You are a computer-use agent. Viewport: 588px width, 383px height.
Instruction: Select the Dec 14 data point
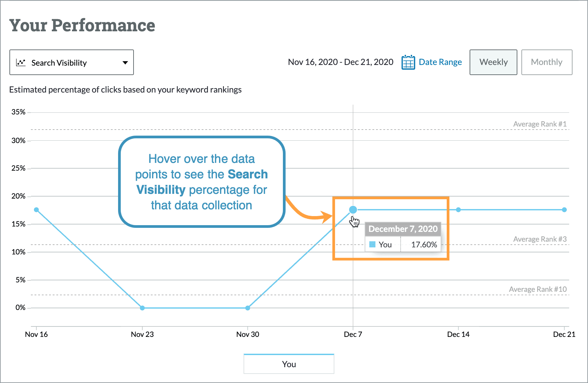[458, 210]
